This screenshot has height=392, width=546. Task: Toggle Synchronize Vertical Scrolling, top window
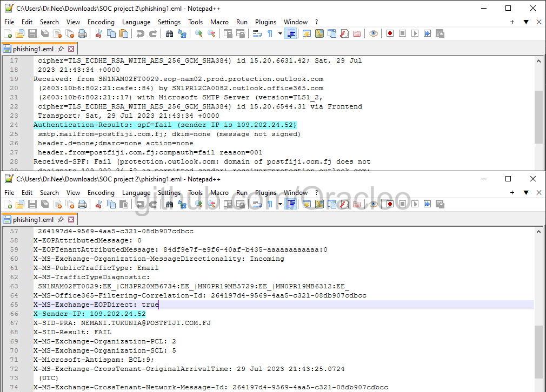pyautogui.click(x=228, y=33)
